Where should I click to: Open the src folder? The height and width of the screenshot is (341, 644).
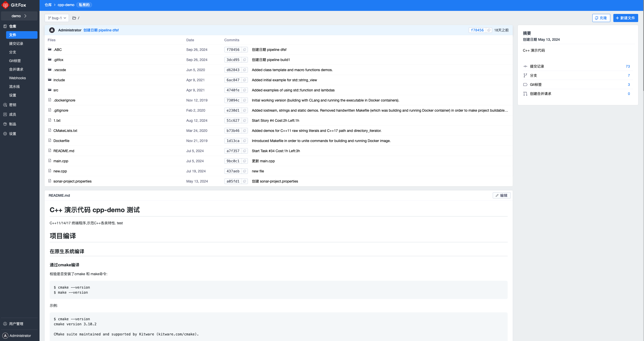pyautogui.click(x=56, y=90)
